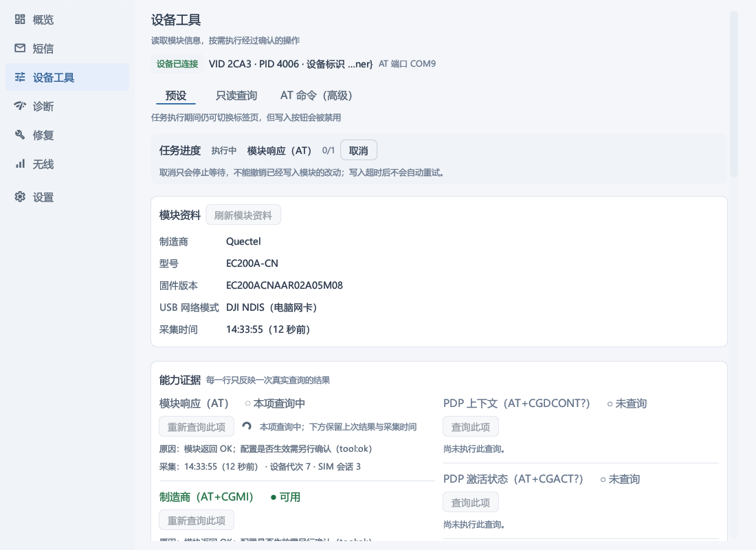Viewport: 756px width, 550px height.
Task: Click 查询此项 for PDP 激活状态
Action: [471, 503]
